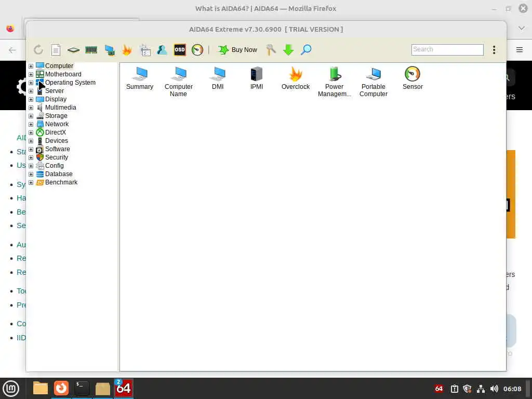Open the IPMI page icon
The height and width of the screenshot is (399, 532).
coord(257,78)
